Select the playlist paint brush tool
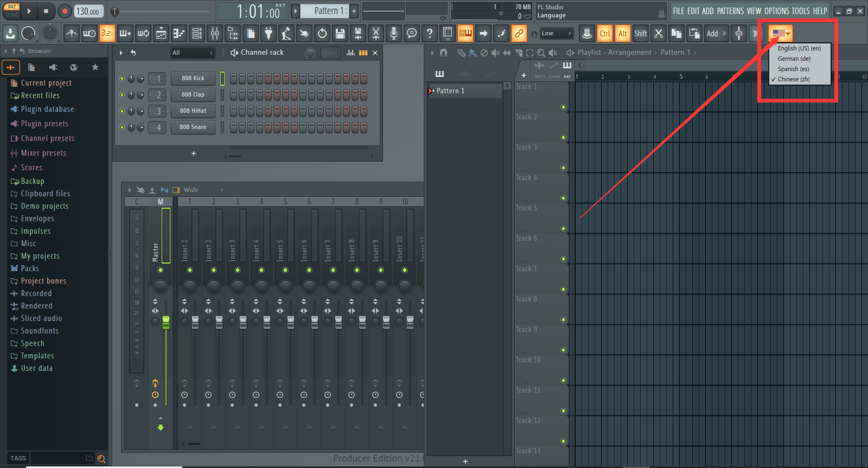This screenshot has width=868, height=468. 473,53
